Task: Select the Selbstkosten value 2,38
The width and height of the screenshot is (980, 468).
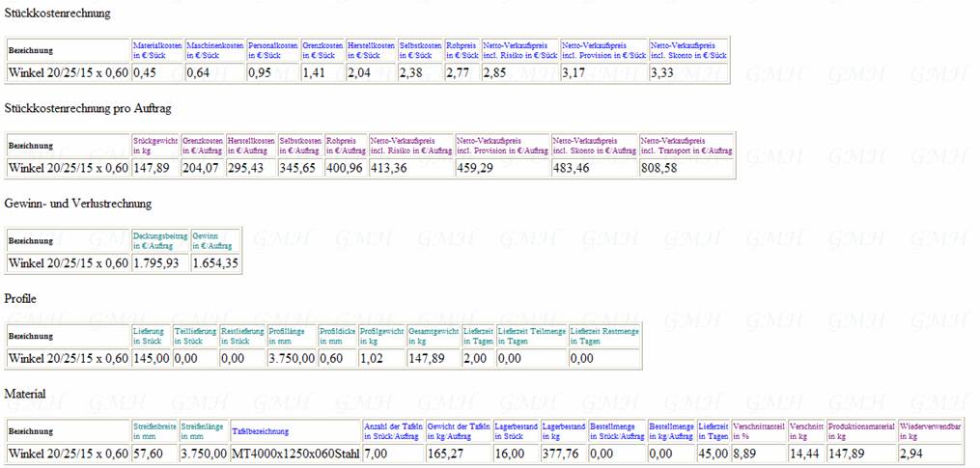Action: (x=410, y=72)
